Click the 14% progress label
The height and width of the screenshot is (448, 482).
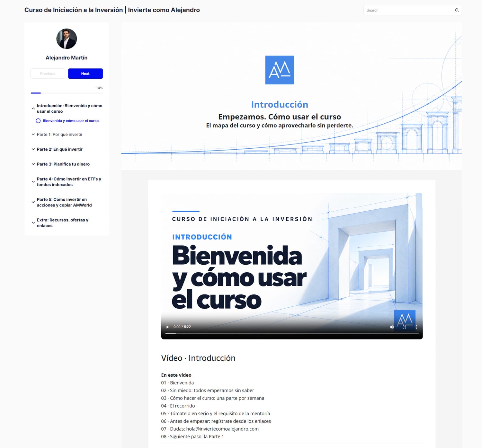click(x=99, y=88)
